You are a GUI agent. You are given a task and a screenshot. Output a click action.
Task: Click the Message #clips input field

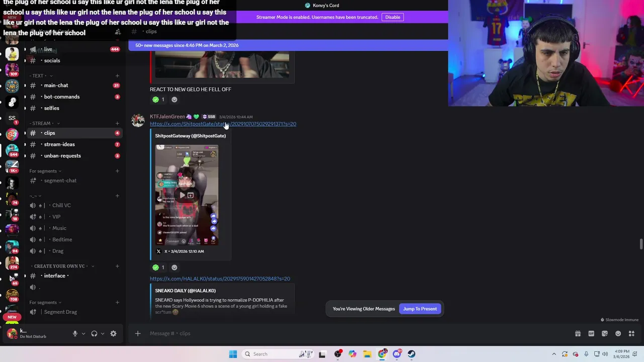click(x=352, y=333)
